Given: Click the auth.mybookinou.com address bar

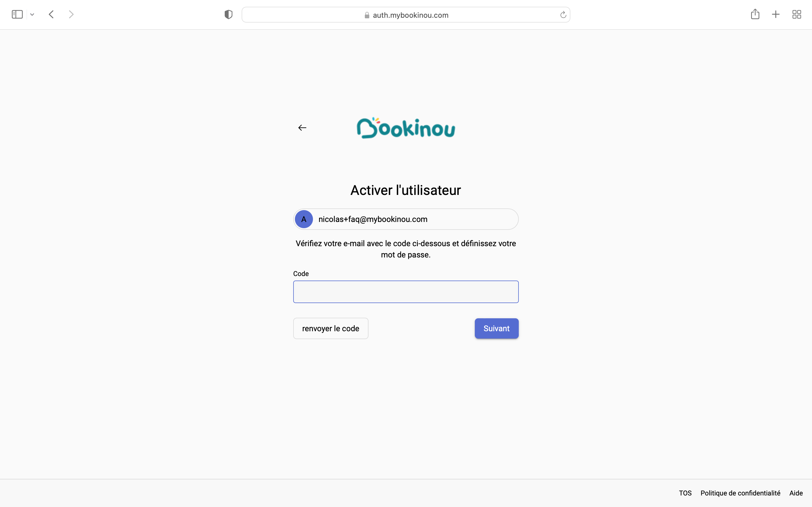Looking at the screenshot, I should (x=406, y=15).
